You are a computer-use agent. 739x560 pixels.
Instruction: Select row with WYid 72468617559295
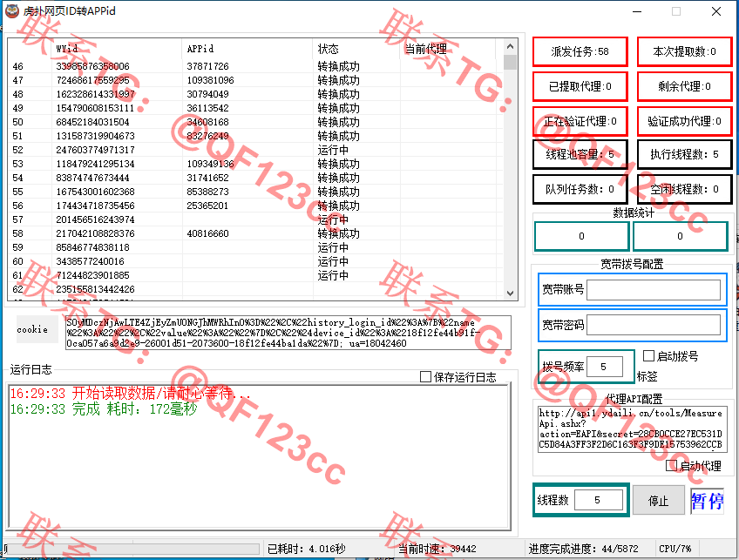(255, 80)
